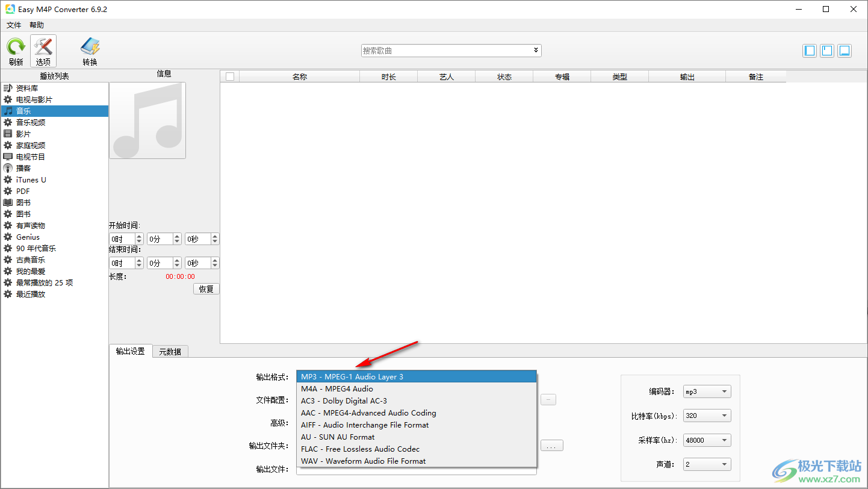The height and width of the screenshot is (489, 868).
Task: Click the Refresh (刷新) toolbar icon
Action: 16,51
